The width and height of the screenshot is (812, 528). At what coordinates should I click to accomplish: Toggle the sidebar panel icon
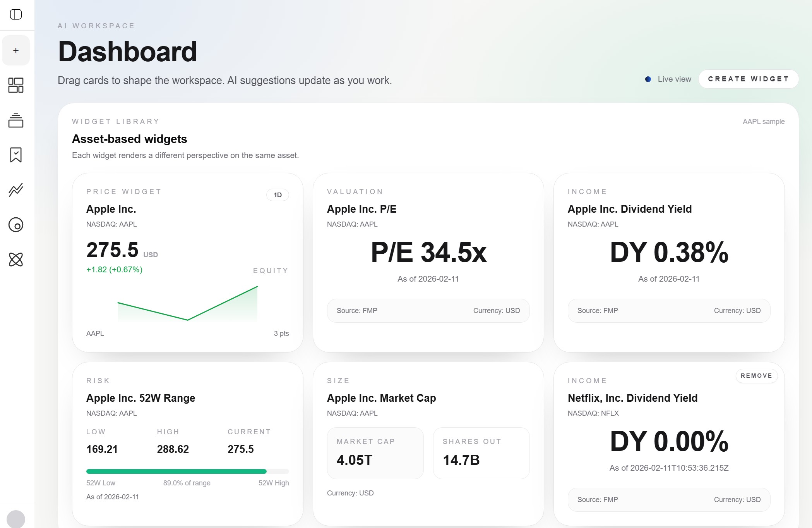[x=16, y=14]
